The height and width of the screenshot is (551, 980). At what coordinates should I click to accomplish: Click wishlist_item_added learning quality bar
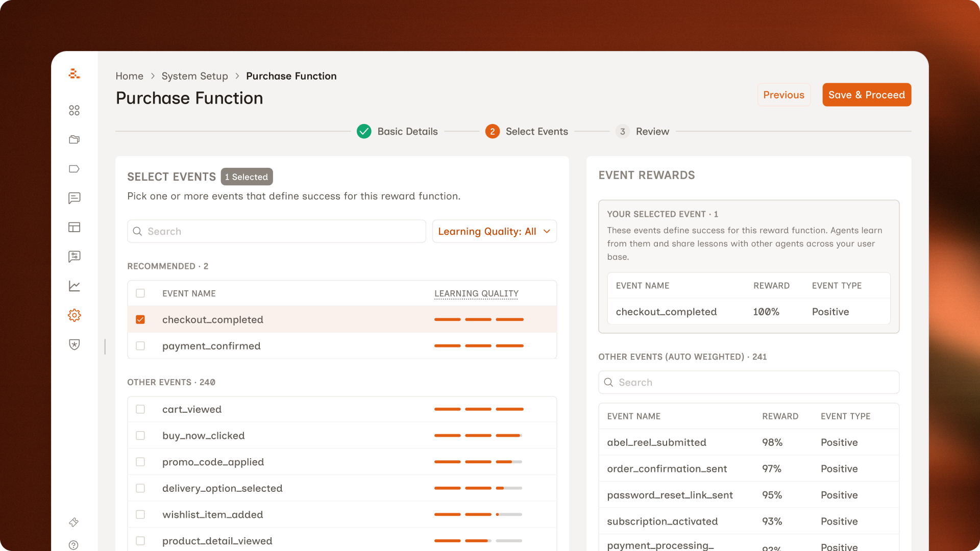pos(479,515)
